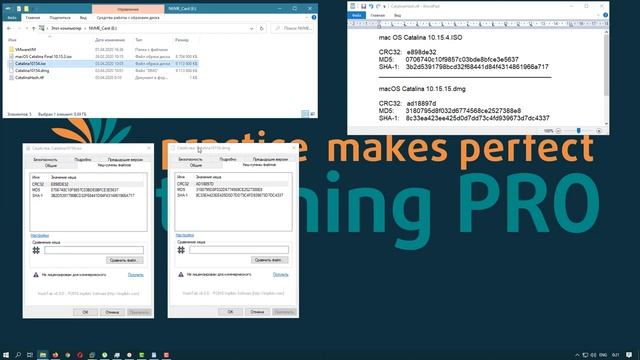Click the hash icon in the .iso dialog
The height and width of the screenshot is (360, 640).
tap(36, 250)
